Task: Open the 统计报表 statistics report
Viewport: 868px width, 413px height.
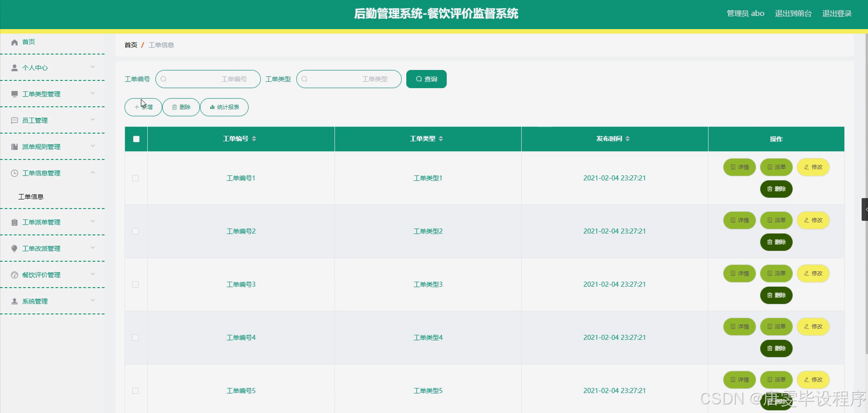Action: click(x=224, y=107)
